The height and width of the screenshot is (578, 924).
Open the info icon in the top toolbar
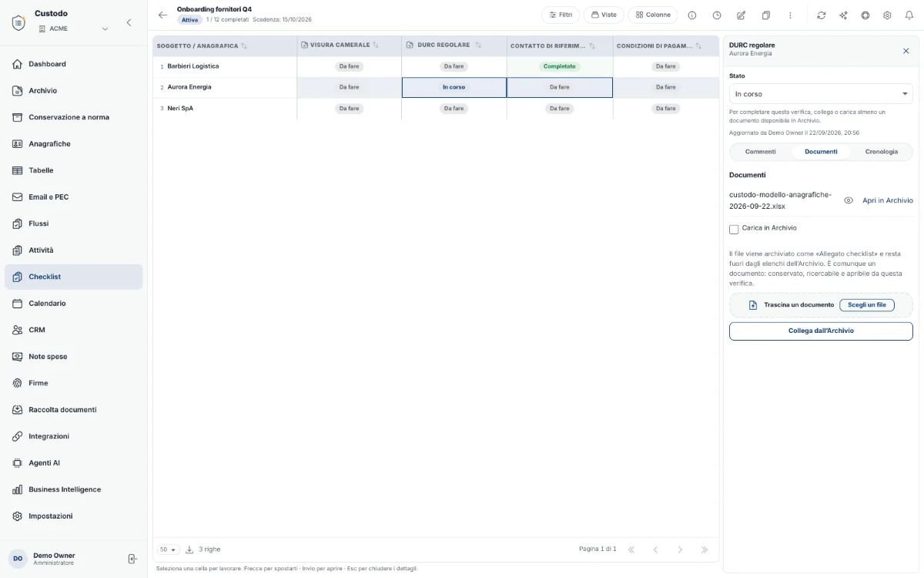tap(692, 15)
